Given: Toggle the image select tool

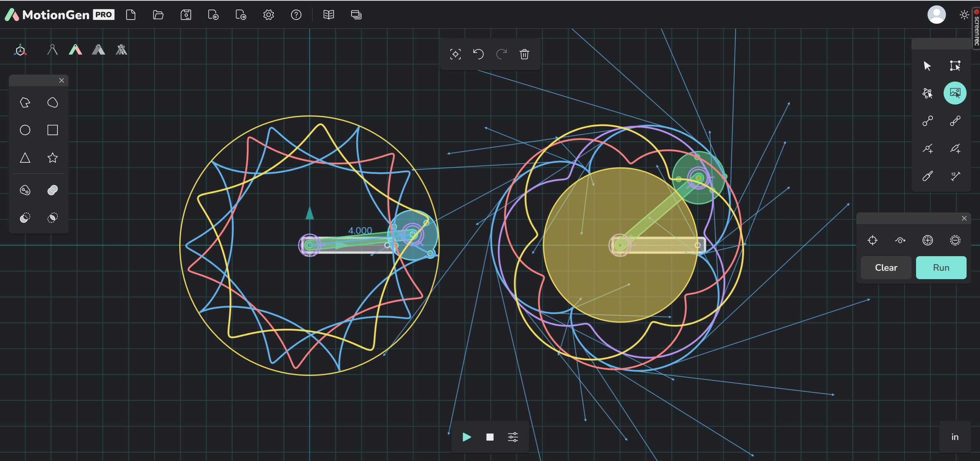Looking at the screenshot, I should tap(955, 93).
